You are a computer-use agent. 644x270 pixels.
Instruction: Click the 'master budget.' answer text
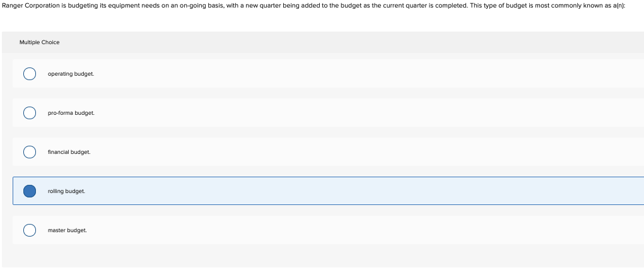[67, 230]
